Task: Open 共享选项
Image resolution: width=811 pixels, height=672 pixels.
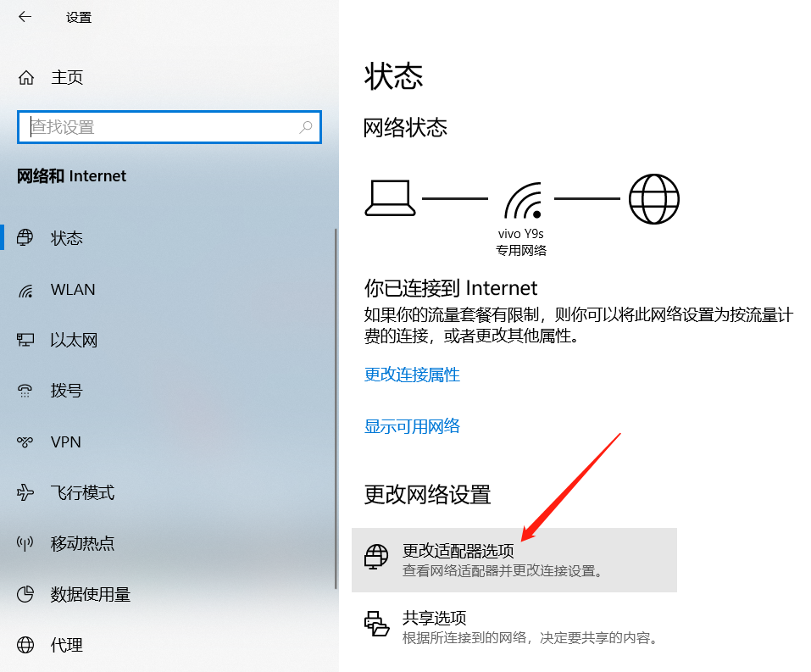Action: (x=514, y=626)
